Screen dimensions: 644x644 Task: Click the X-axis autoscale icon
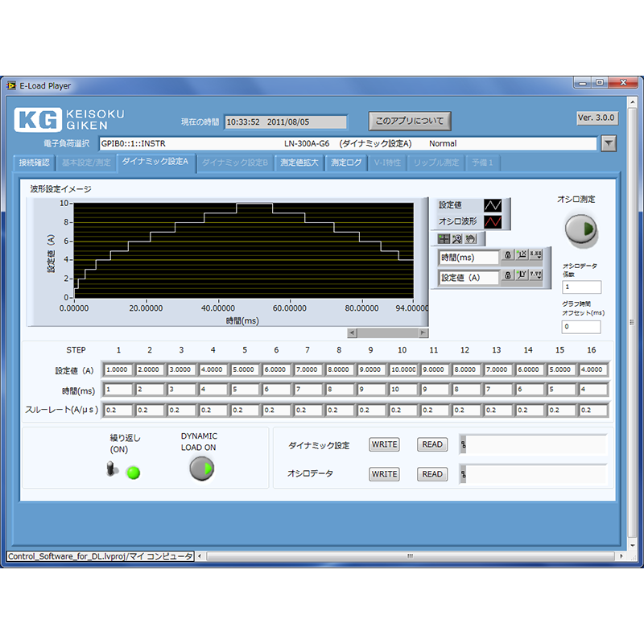point(522,256)
